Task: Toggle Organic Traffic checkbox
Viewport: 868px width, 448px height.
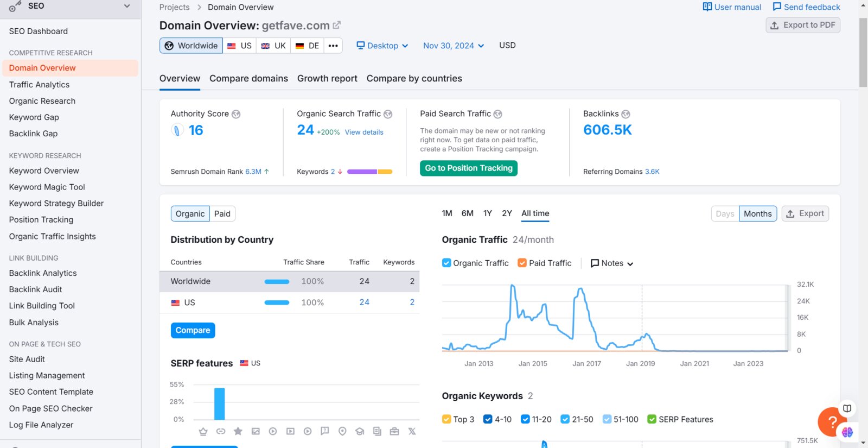Action: [446, 263]
